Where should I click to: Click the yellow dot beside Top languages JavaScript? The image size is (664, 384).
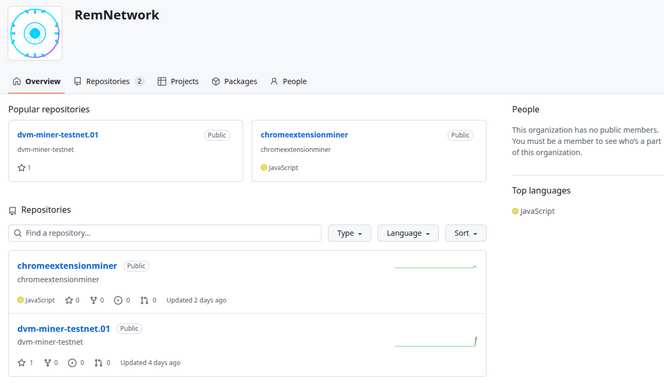[515, 211]
